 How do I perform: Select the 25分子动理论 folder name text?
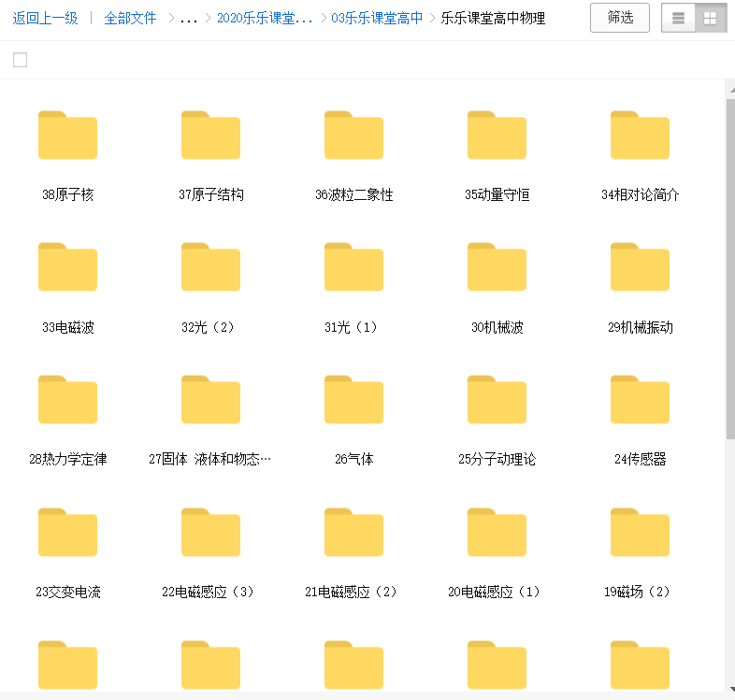497,459
